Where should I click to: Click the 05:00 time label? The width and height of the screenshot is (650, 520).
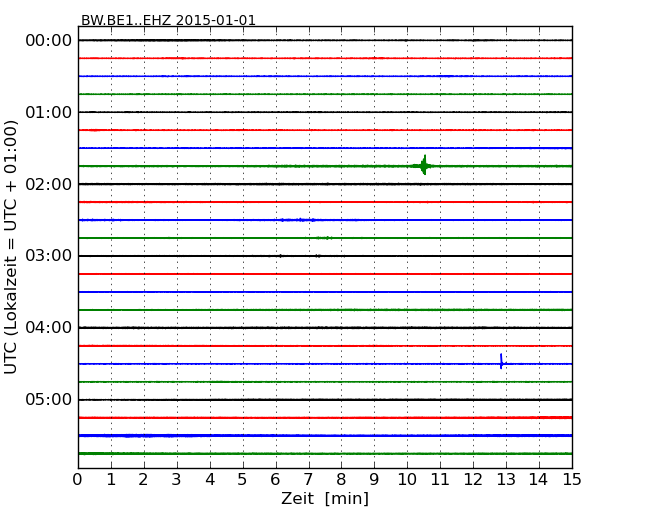49,399
